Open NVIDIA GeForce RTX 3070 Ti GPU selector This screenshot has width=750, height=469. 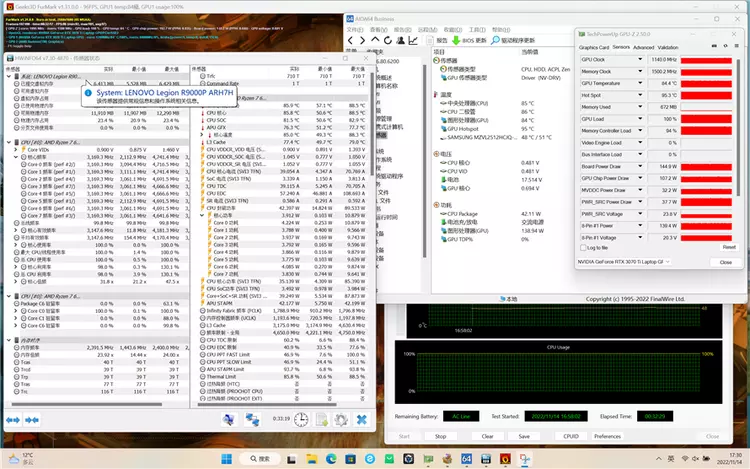click(x=624, y=262)
